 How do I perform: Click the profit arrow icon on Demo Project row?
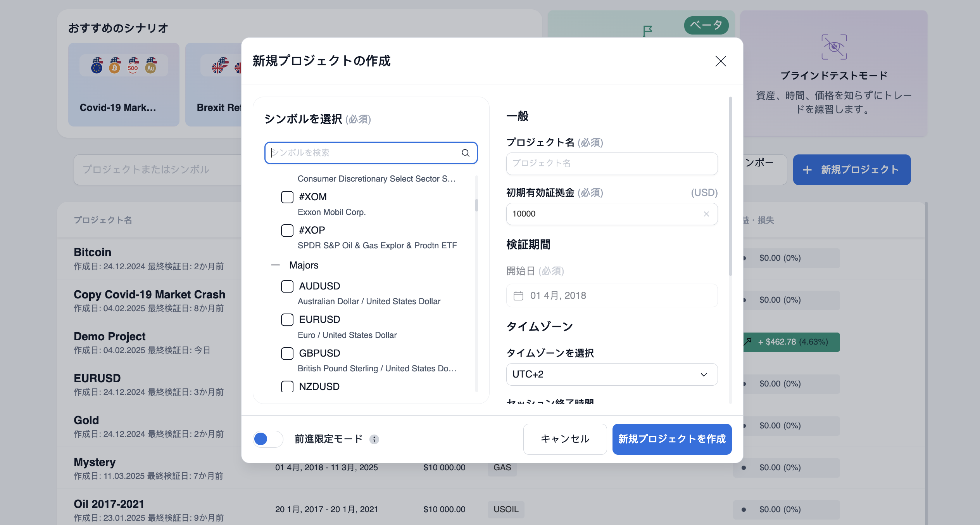click(x=748, y=342)
